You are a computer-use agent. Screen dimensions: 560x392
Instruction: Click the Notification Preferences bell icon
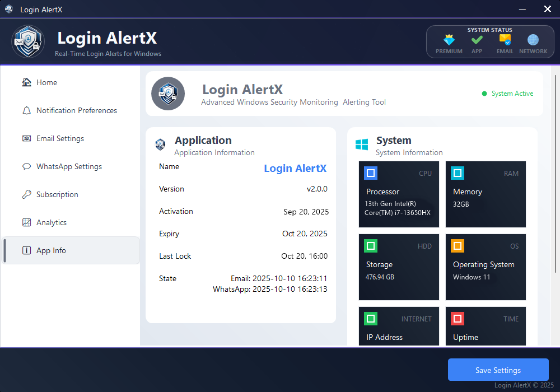tap(26, 110)
